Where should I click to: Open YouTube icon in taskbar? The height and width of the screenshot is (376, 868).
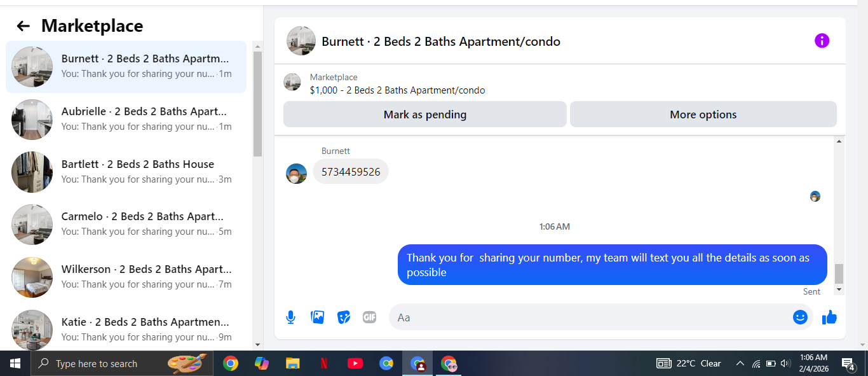(x=355, y=363)
